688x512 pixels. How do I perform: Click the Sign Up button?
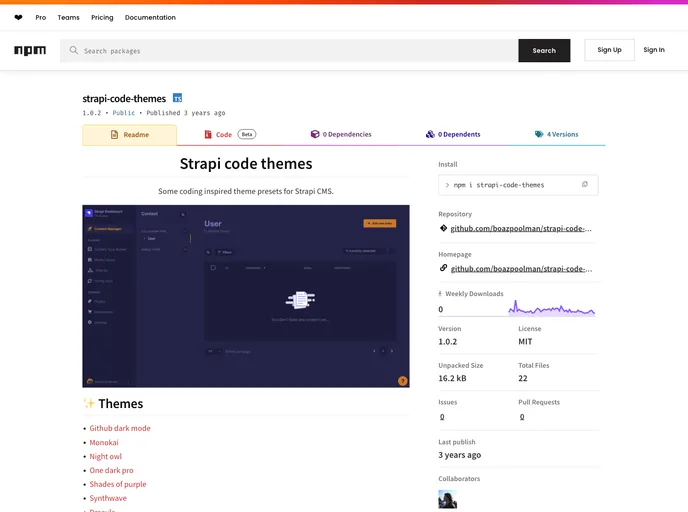[x=609, y=50]
